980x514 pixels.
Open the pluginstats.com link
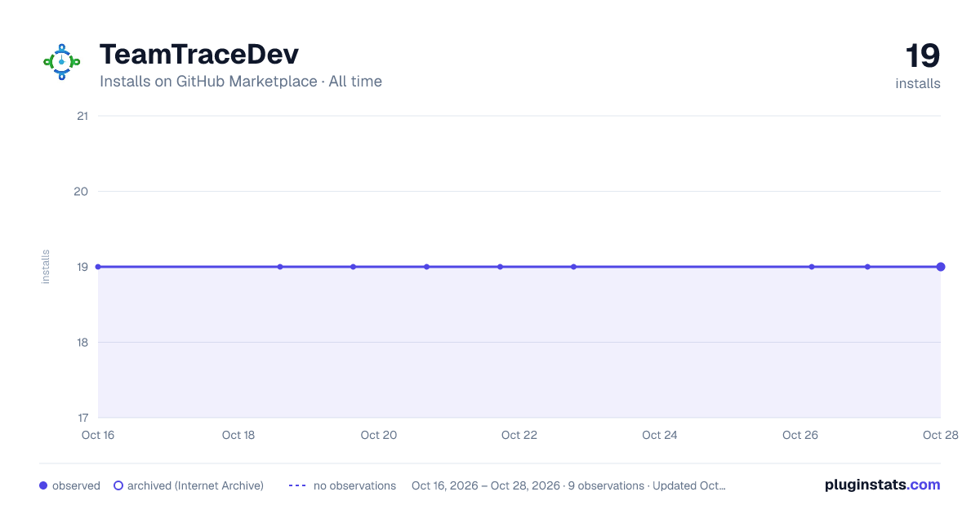click(882, 485)
